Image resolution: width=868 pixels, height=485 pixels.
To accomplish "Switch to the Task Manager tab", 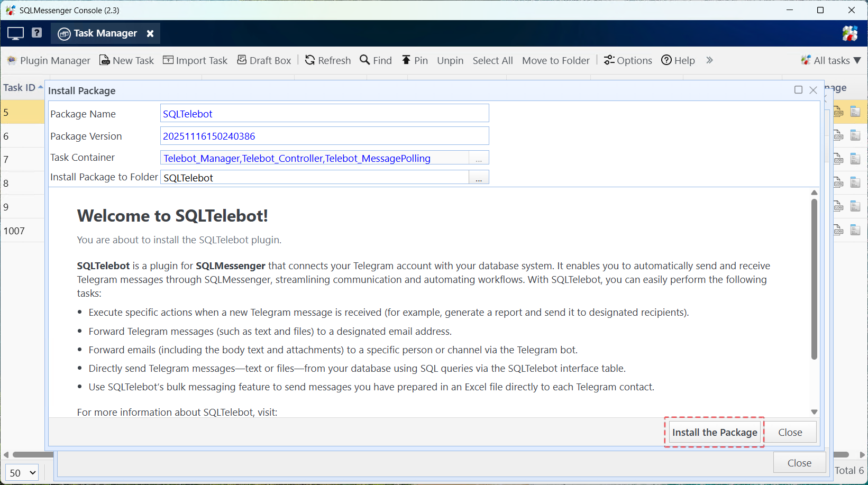I will point(104,33).
